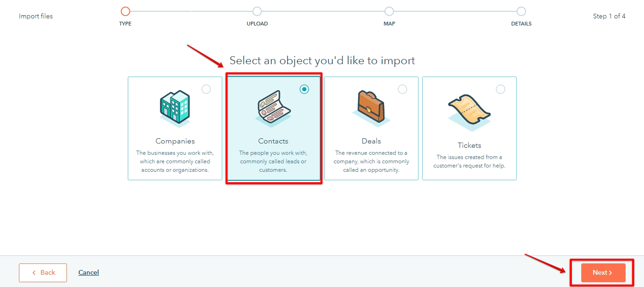This screenshot has height=287, width=644.
Task: Click the Deals description about revenue
Action: coord(371,161)
